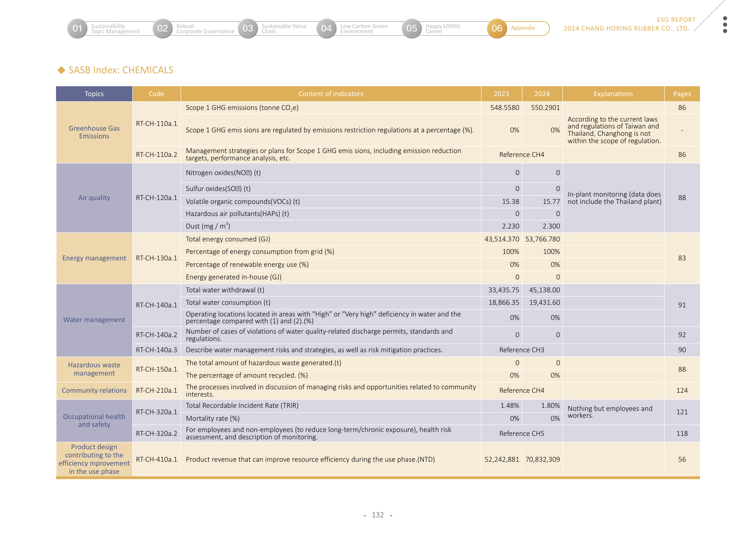
Task: Click the In-plant monitoring explanation text
Action: coord(614,198)
